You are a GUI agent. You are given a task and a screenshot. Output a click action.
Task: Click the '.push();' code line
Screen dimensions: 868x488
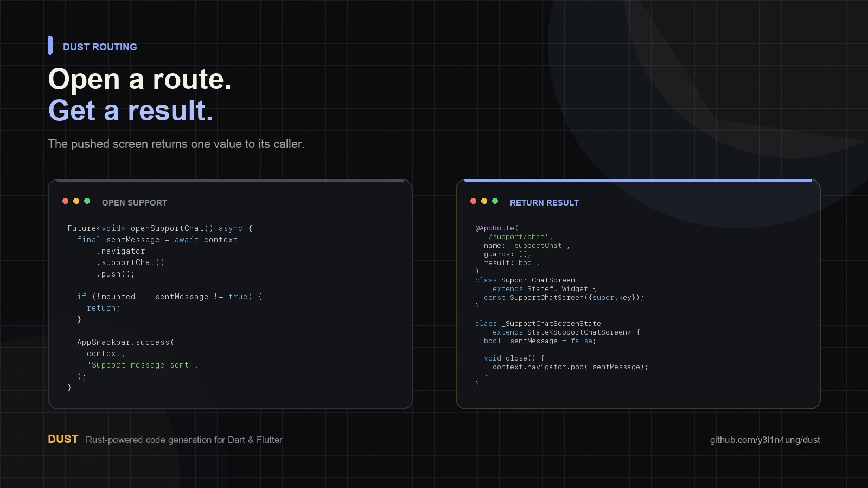point(116,274)
